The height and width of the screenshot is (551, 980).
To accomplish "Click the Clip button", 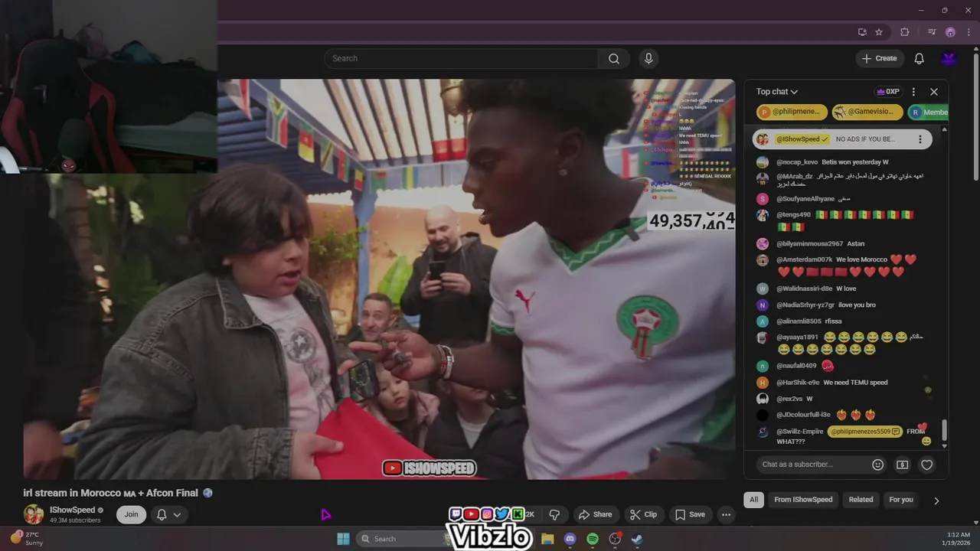I will coord(643,514).
